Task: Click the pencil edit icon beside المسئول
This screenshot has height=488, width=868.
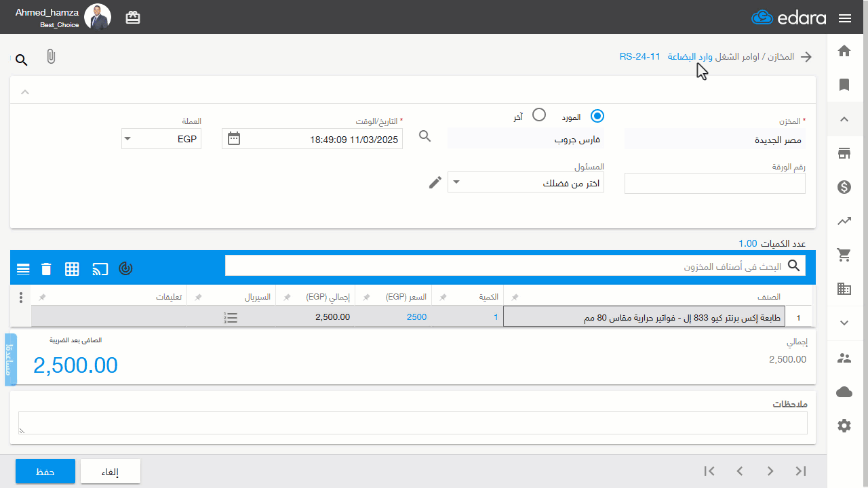Action: (435, 182)
